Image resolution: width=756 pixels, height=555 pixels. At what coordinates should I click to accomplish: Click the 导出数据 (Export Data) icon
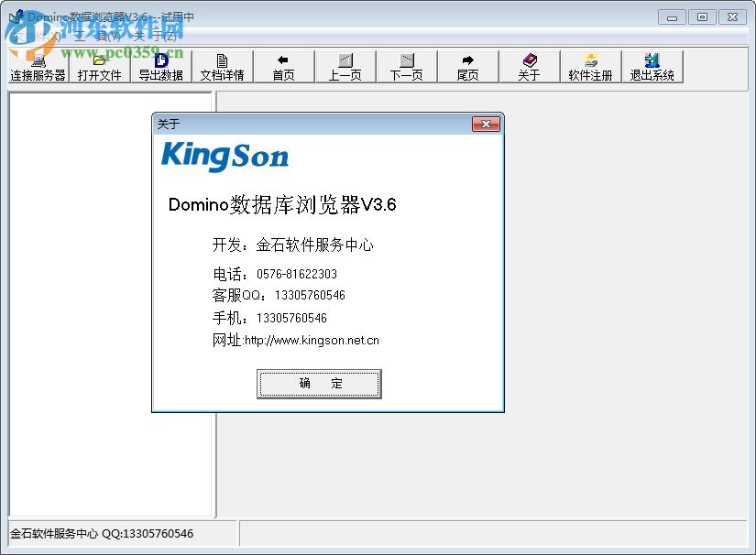tap(161, 67)
